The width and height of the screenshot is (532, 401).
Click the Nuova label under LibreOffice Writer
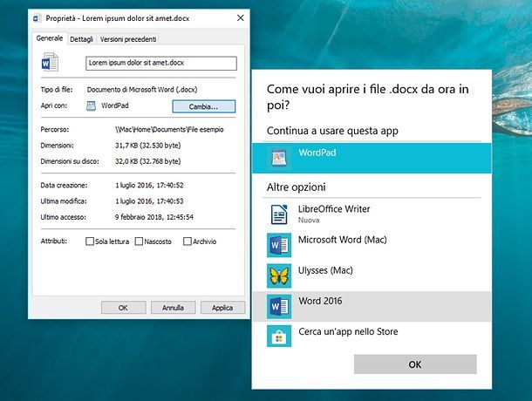[309, 221]
